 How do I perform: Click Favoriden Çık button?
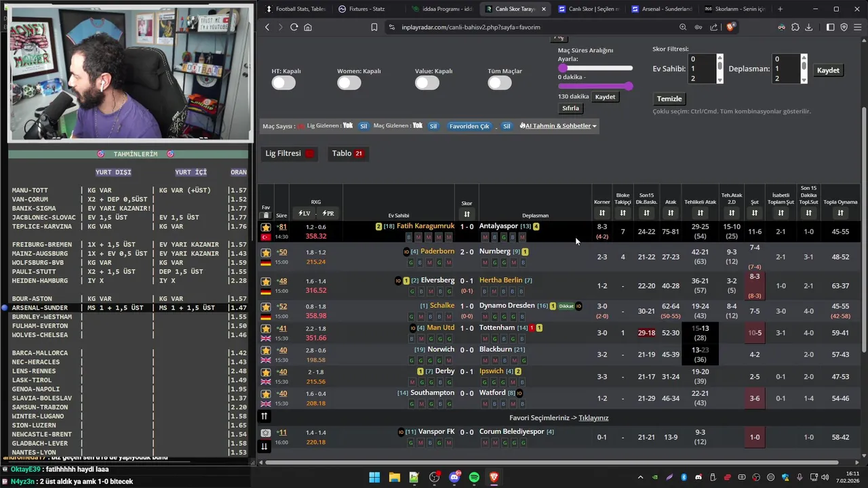[x=469, y=126]
